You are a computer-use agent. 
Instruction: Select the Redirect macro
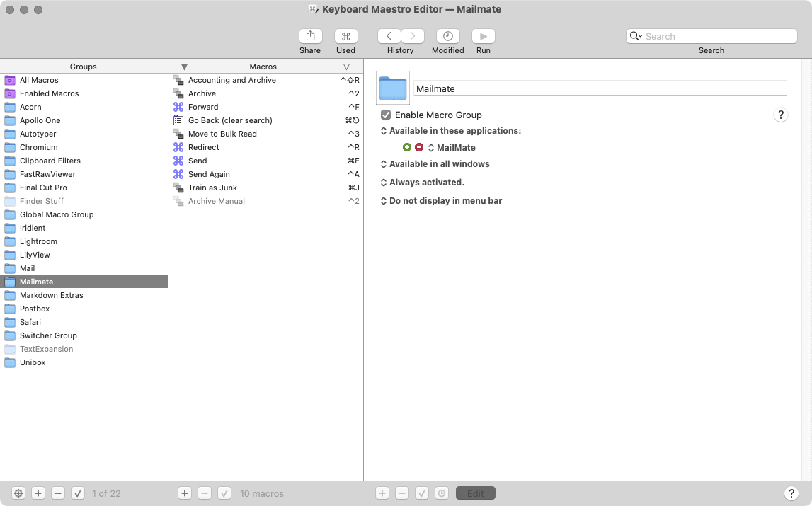(x=265, y=148)
